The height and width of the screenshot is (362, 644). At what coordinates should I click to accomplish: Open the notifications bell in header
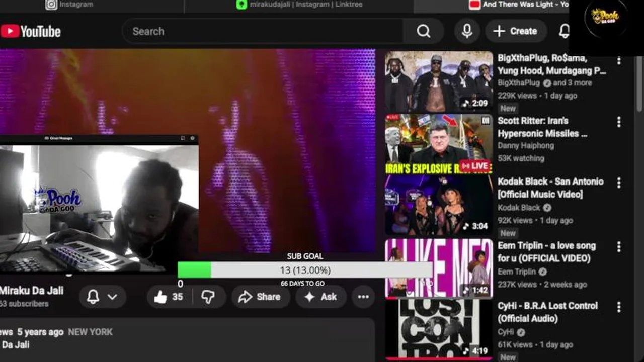pyautogui.click(x=565, y=31)
